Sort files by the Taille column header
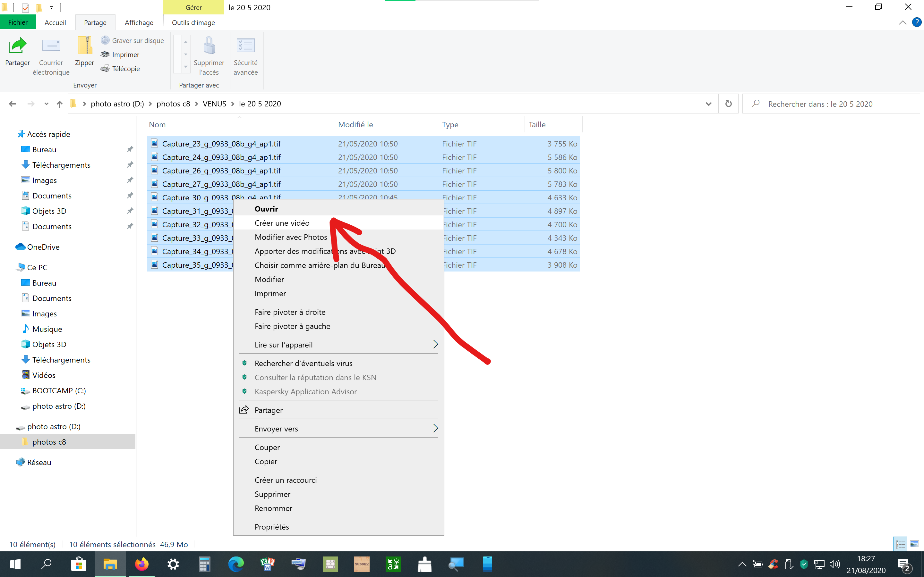924x577 pixels. (x=537, y=124)
